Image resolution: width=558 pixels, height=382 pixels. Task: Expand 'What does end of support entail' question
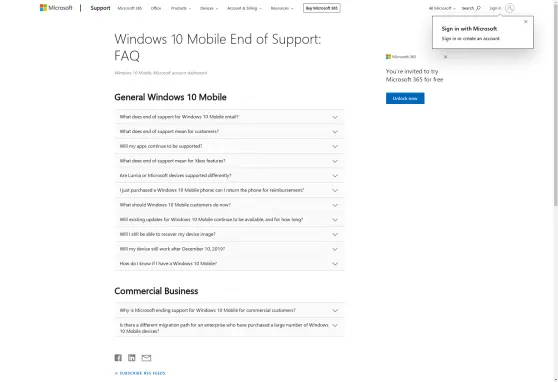coord(229,117)
